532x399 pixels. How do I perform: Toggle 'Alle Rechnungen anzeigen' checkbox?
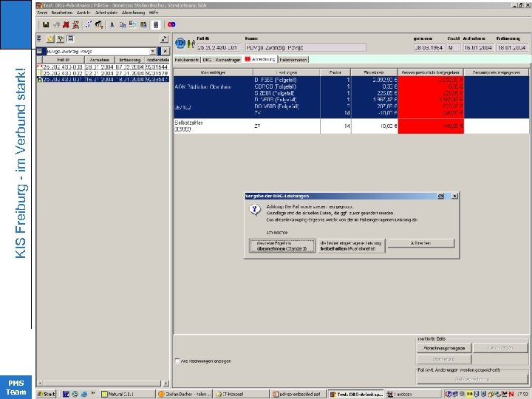[177, 361]
